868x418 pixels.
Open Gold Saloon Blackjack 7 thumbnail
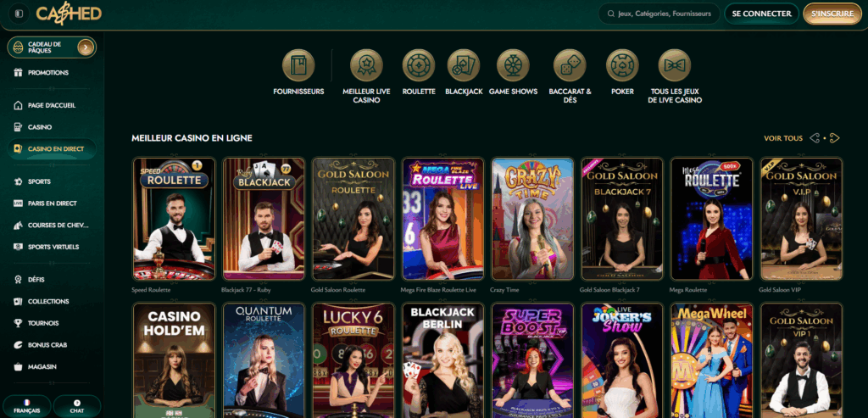point(622,219)
